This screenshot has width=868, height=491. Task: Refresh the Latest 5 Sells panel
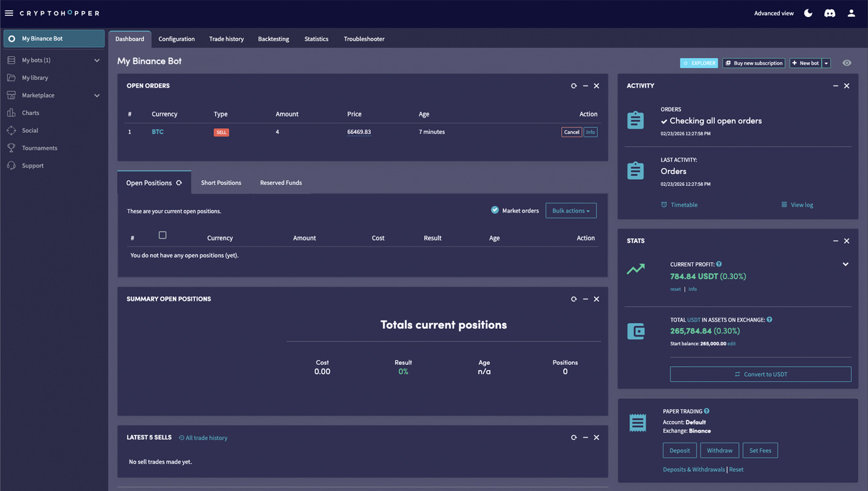click(x=574, y=437)
